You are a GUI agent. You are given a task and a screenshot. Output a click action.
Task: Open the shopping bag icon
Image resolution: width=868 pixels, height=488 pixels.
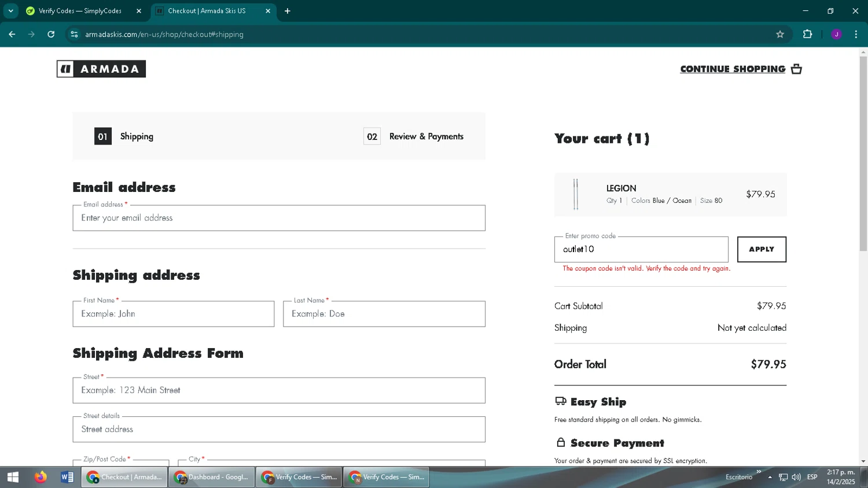coord(797,69)
